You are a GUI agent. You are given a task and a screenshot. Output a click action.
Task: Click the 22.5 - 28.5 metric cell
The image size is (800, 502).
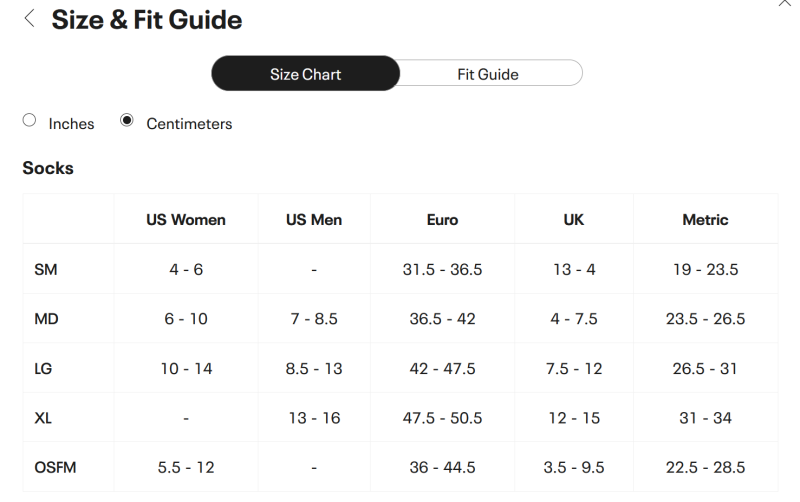click(705, 467)
